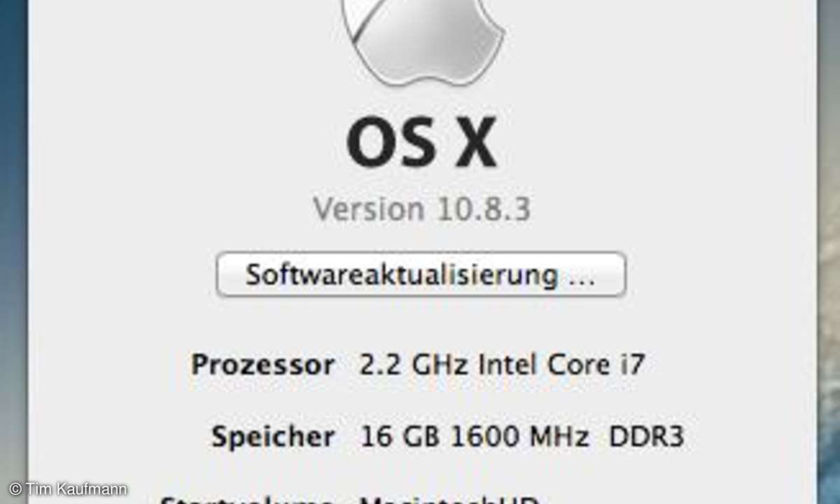Click Version 10.8.3 to show build number

coord(421,209)
